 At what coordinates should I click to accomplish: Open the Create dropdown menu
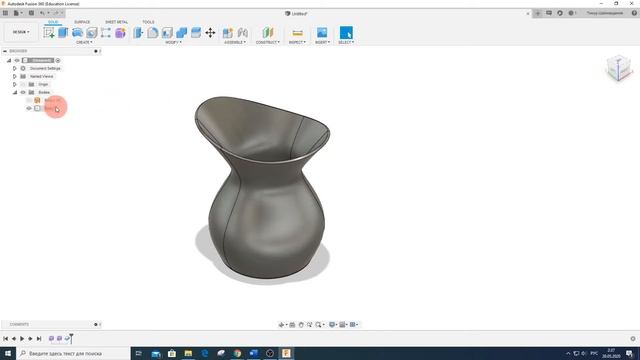pyautogui.click(x=84, y=42)
